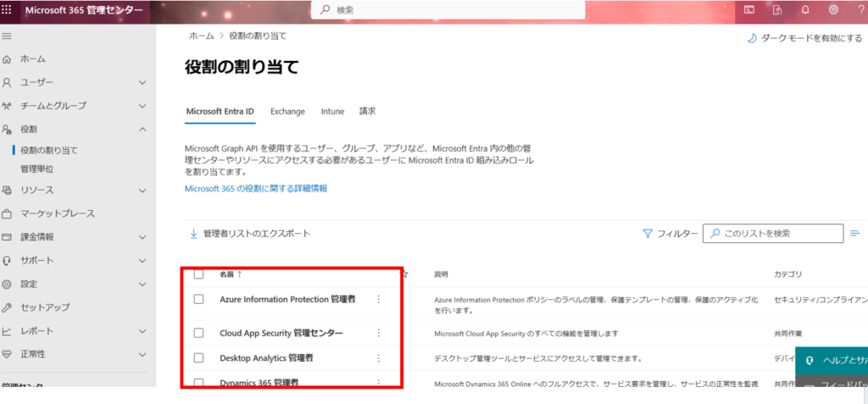Click the リソース icon in sidebar
This screenshot has width=868, height=404.
pyautogui.click(x=7, y=191)
